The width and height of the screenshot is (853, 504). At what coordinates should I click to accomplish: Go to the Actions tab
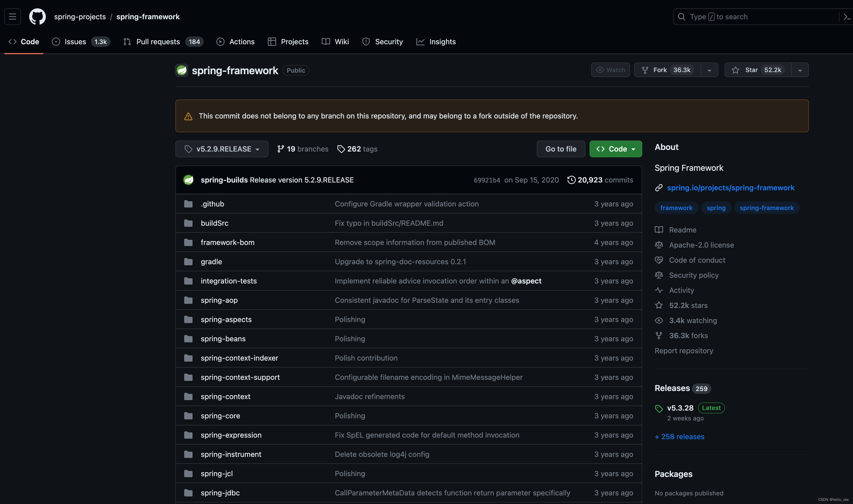click(236, 42)
